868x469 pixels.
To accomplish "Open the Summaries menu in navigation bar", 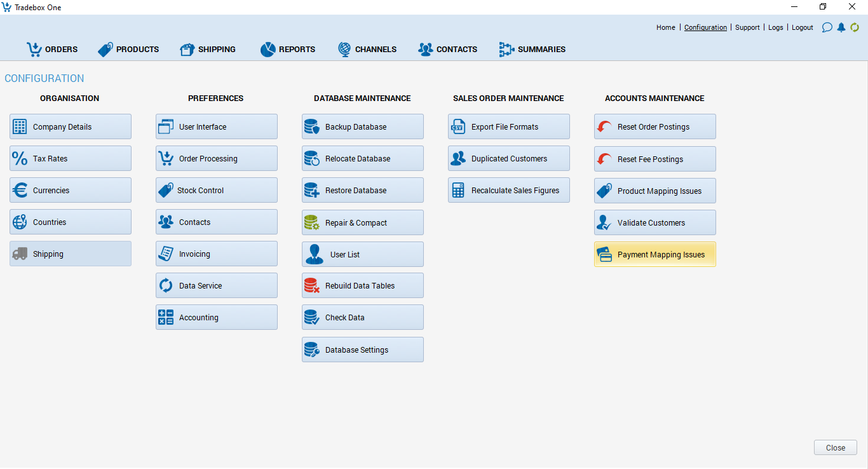I will point(532,49).
